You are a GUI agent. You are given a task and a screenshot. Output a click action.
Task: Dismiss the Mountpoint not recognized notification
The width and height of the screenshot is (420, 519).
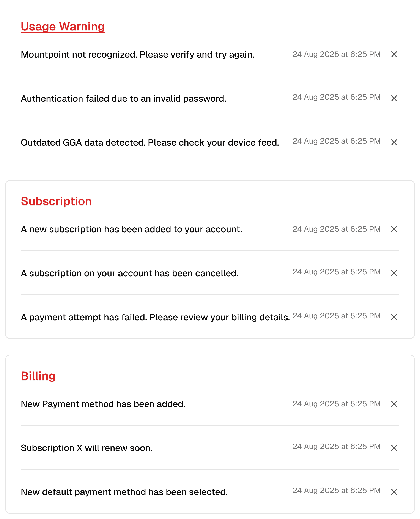click(394, 54)
